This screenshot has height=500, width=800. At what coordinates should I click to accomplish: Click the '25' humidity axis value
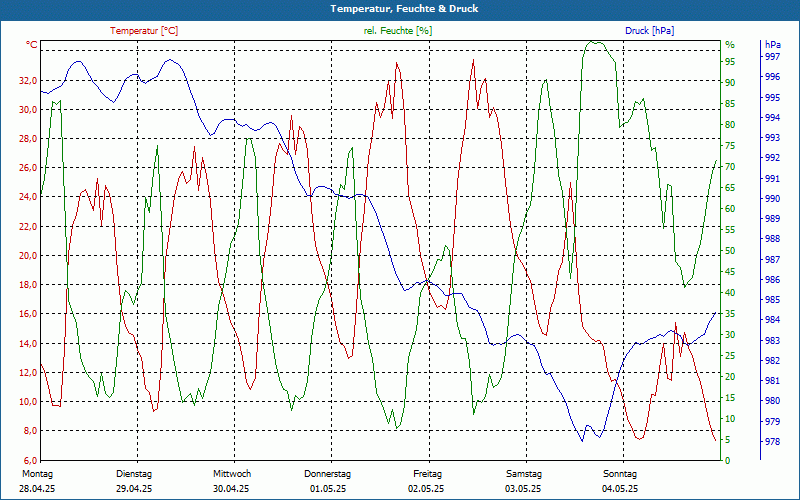[x=730, y=356]
